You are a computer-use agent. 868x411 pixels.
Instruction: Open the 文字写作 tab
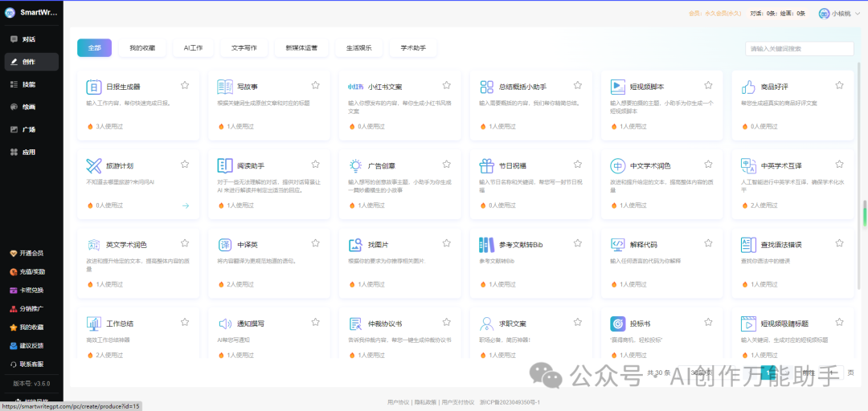244,48
